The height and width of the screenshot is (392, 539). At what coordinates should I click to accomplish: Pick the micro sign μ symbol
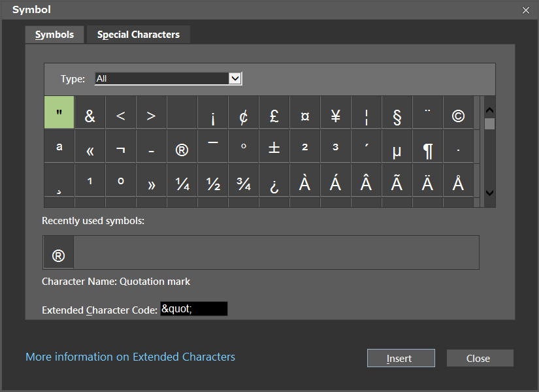coord(397,150)
